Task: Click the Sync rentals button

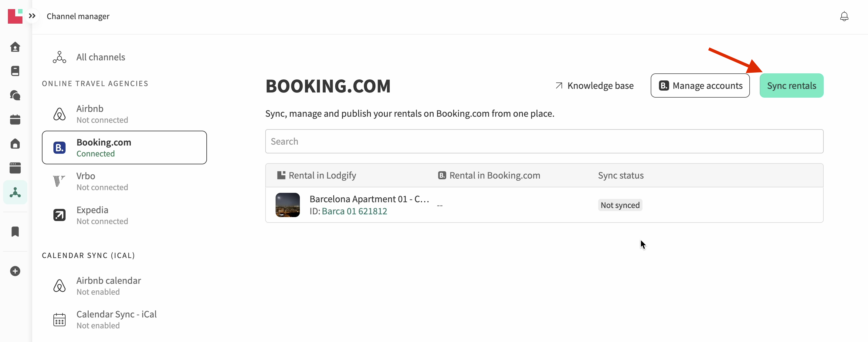Action: pos(791,85)
